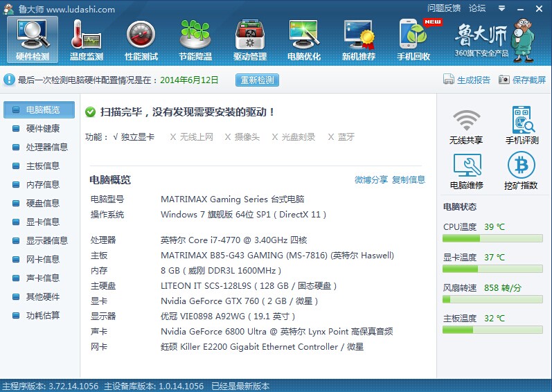Click the processor value Core i7-4770
The height and width of the screenshot is (392, 552).
pyautogui.click(x=234, y=240)
